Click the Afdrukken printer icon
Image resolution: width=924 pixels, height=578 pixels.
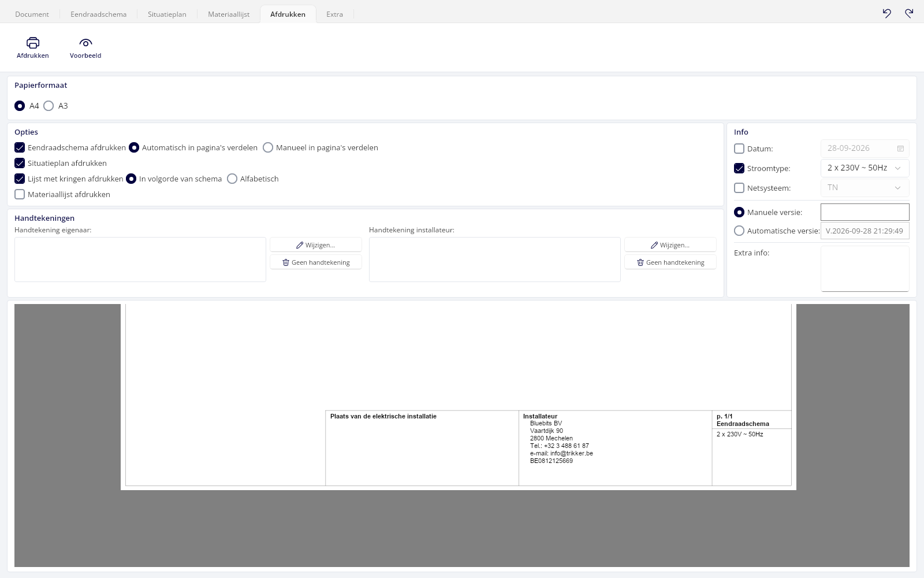(x=33, y=43)
